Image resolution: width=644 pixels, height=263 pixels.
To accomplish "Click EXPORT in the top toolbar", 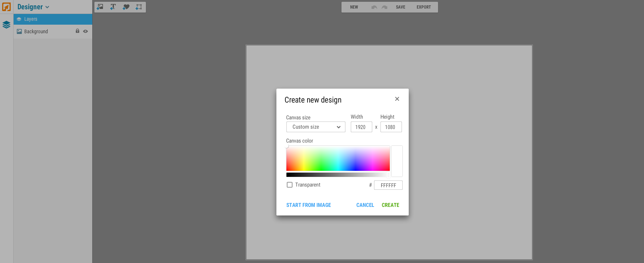I will pos(423,7).
